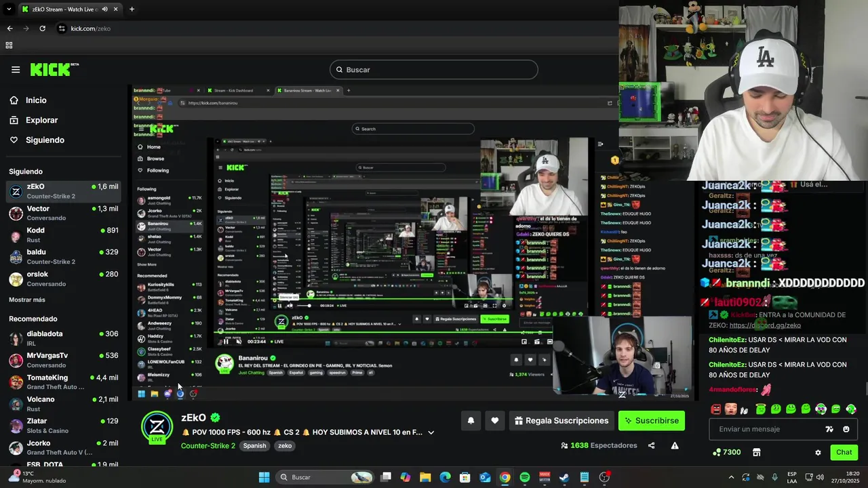The width and height of the screenshot is (868, 488).
Task: Reload the page in Chrome
Action: [x=42, y=28]
